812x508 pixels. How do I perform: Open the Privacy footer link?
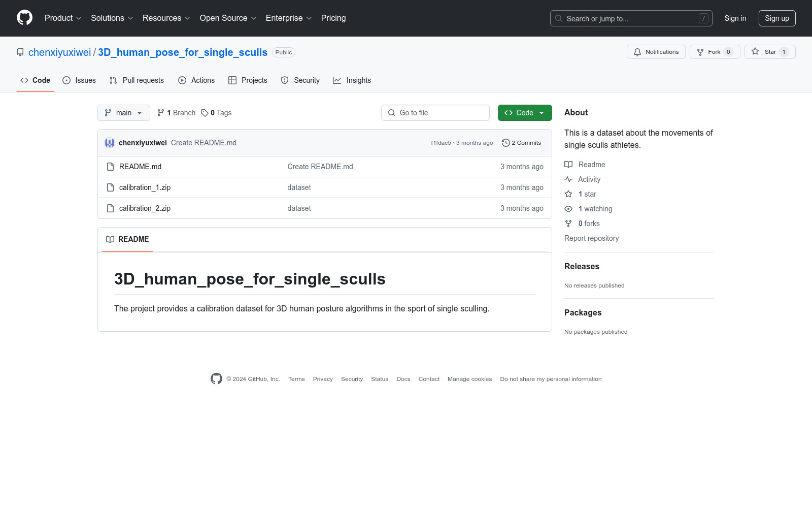coord(323,379)
